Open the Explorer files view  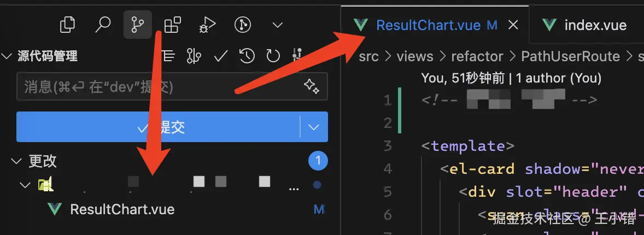point(67,25)
